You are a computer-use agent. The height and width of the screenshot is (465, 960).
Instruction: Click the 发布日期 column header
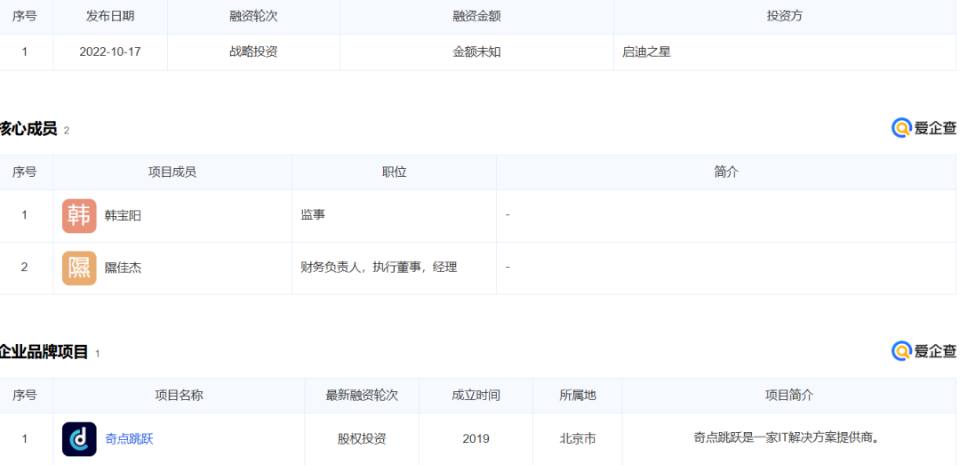pos(110,17)
